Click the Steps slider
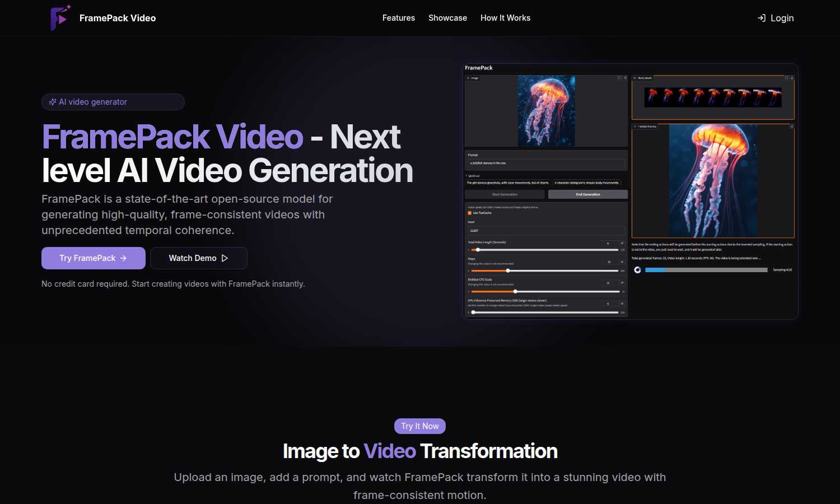 point(545,270)
